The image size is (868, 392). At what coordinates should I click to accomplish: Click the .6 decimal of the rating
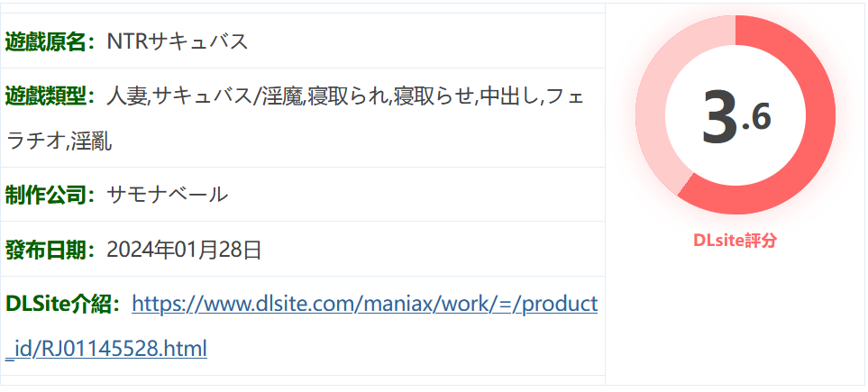coord(757,118)
